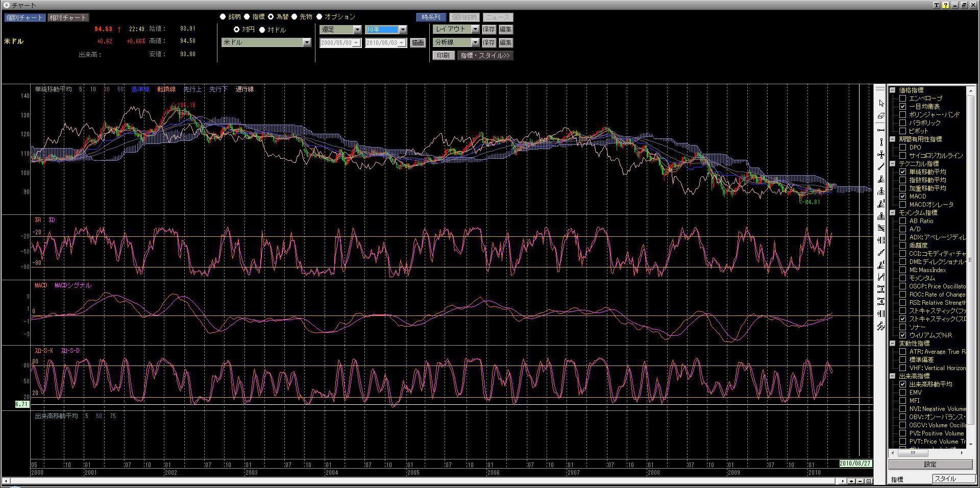This screenshot has height=488, width=980.
Task: Collapse the モメンタム指標 tree group
Action: [893, 213]
